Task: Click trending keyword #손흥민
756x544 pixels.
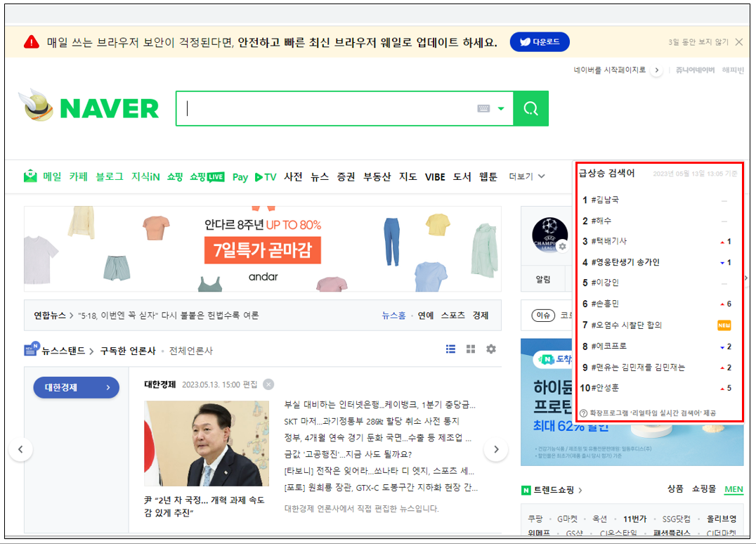Action: [605, 304]
